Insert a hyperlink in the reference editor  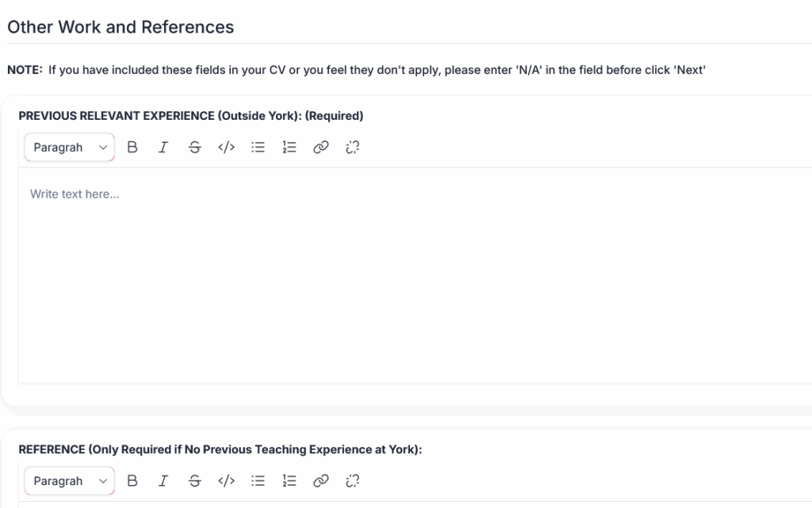(x=320, y=480)
